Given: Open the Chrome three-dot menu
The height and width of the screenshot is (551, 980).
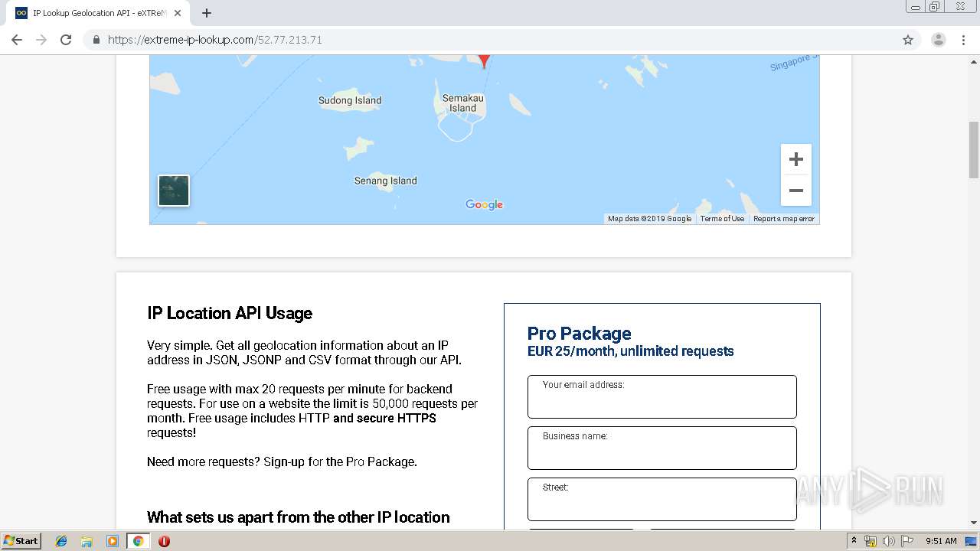Looking at the screenshot, I should (x=963, y=40).
